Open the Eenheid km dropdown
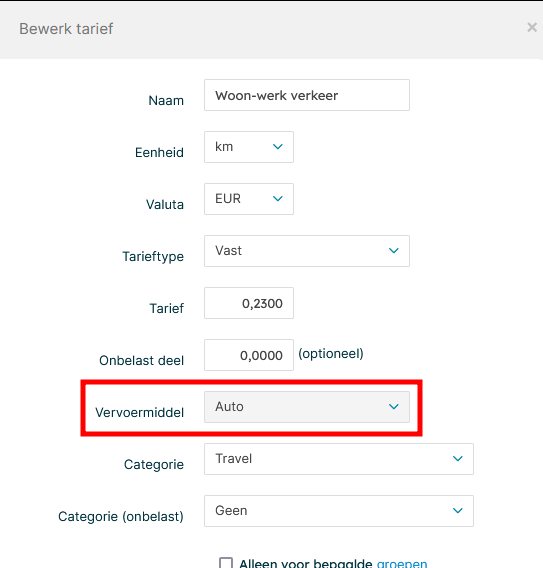543x568 pixels. pyautogui.click(x=249, y=147)
